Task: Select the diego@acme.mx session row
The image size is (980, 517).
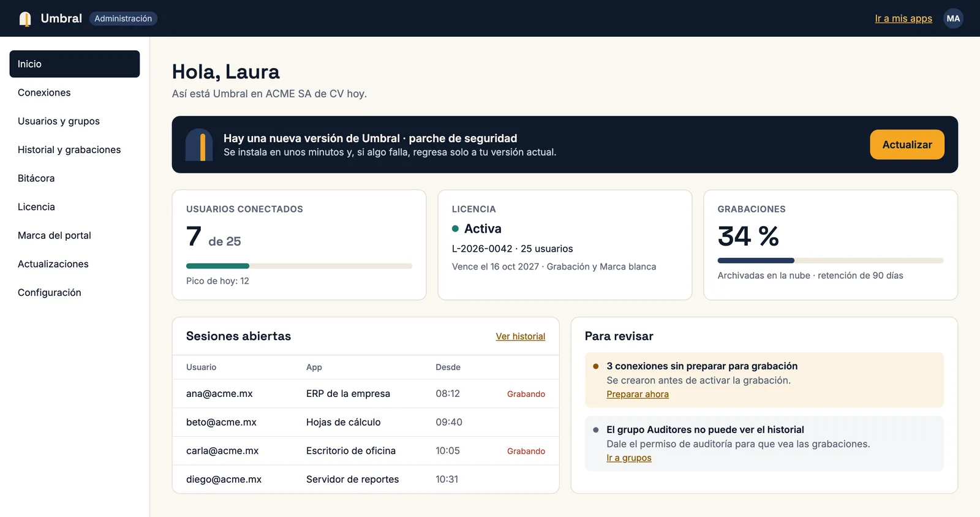Action: [366, 479]
